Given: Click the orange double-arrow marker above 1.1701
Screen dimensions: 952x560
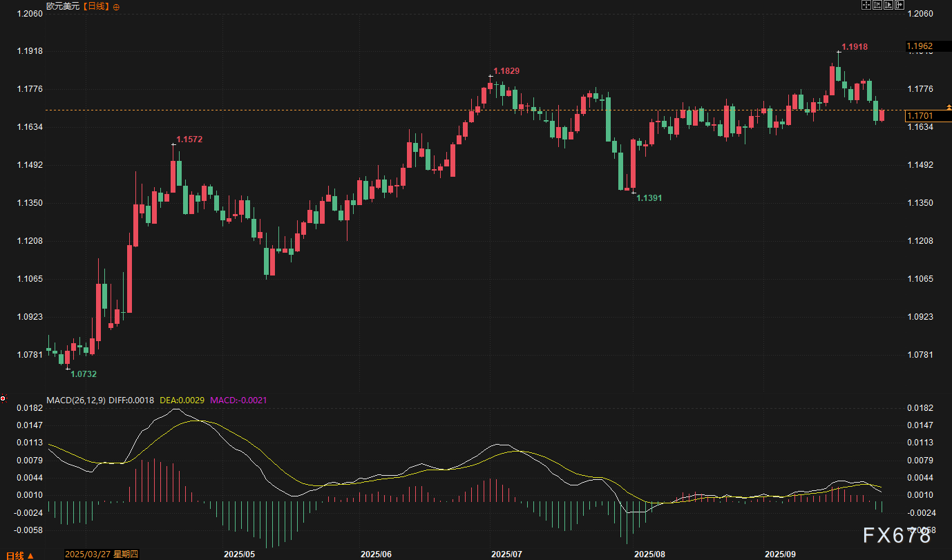Looking at the screenshot, I should coord(949,107).
